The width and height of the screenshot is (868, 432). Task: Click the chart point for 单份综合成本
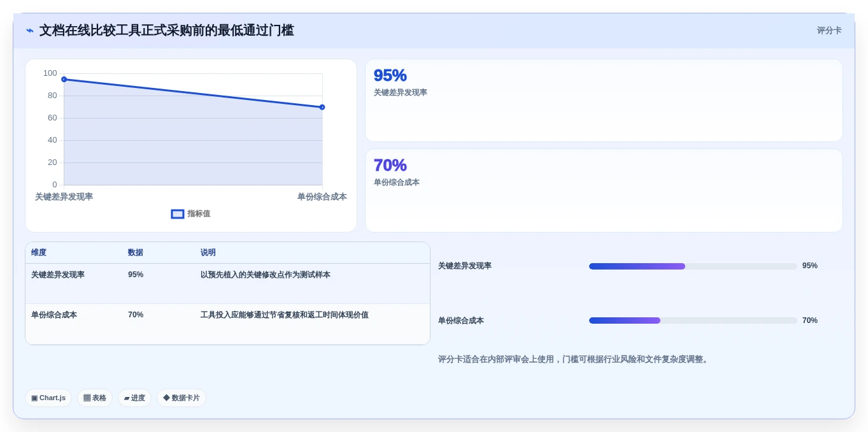(322, 107)
